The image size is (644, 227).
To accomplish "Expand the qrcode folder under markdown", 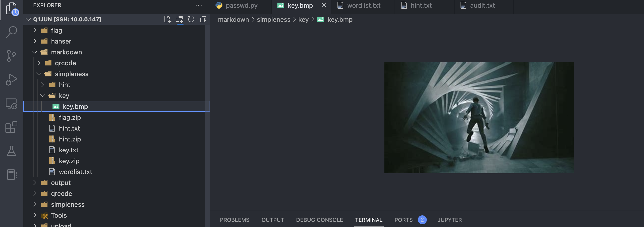I will point(39,63).
